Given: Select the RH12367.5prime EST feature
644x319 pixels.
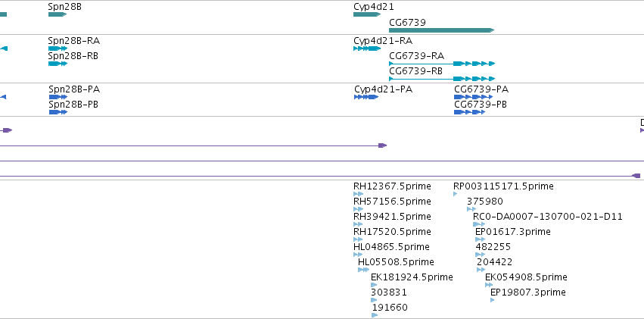Looking at the screenshot, I should [358, 194].
